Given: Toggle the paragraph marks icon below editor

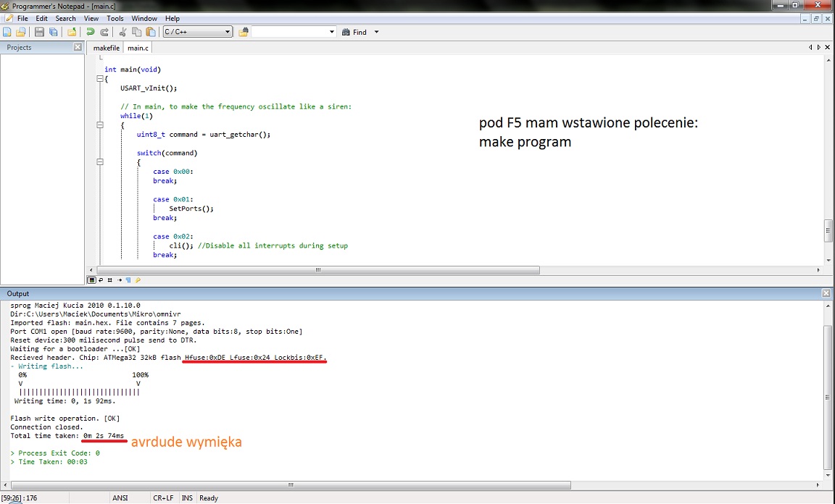Looking at the screenshot, I should 128,280.
